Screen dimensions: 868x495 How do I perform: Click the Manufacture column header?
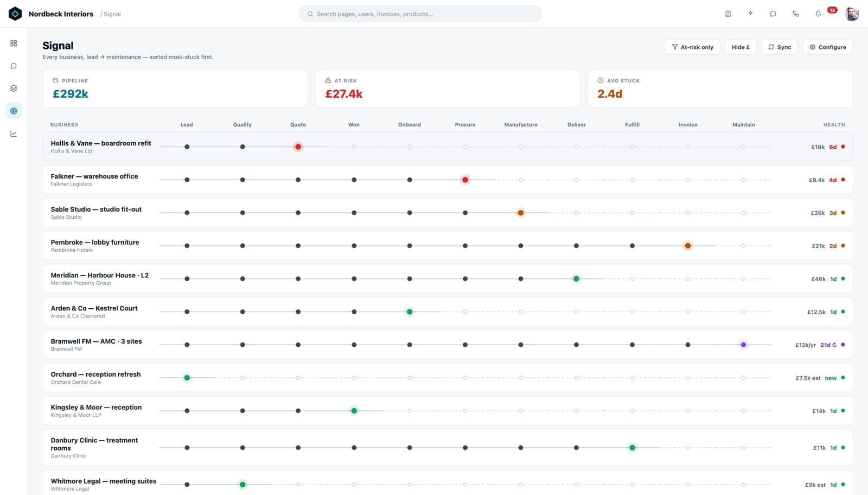pos(521,125)
